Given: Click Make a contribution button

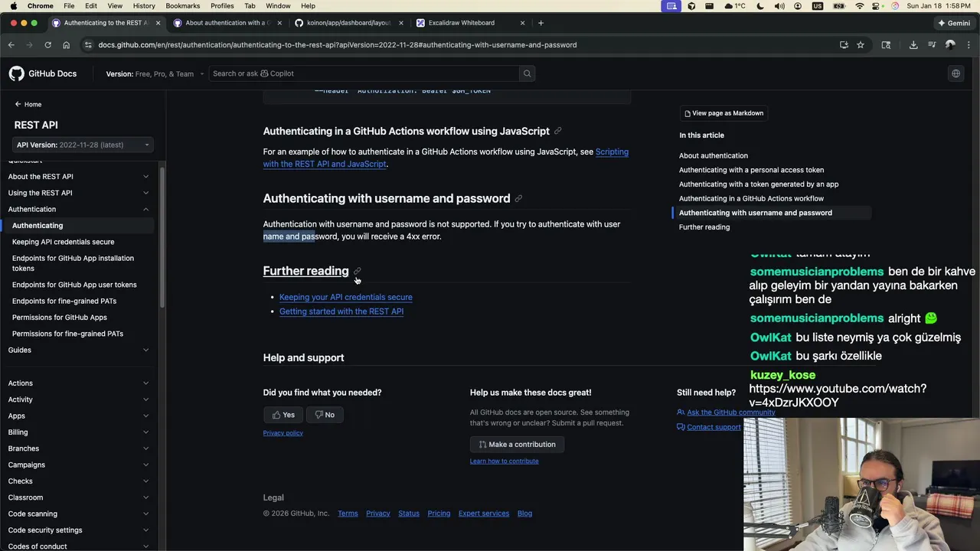Looking at the screenshot, I should (x=517, y=445).
